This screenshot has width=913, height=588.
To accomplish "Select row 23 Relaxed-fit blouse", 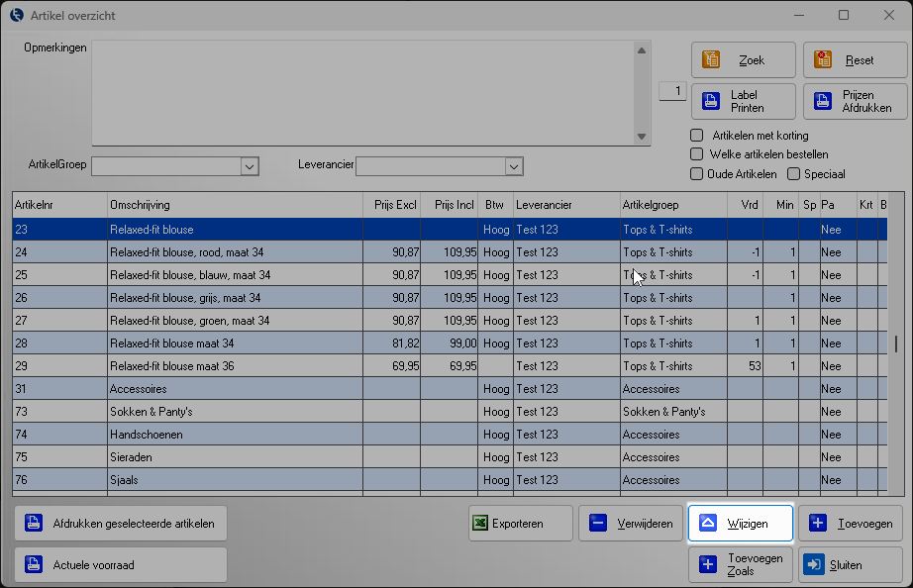I will point(450,230).
